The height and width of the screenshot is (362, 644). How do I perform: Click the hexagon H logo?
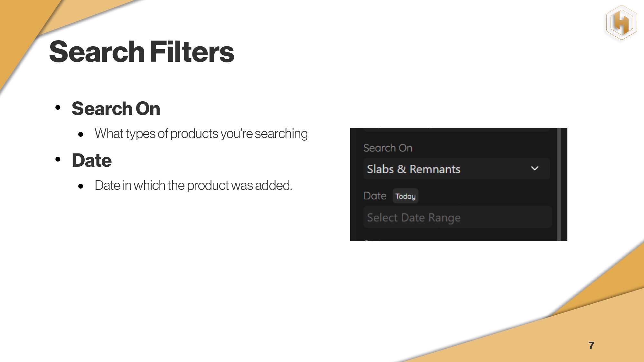tap(621, 23)
